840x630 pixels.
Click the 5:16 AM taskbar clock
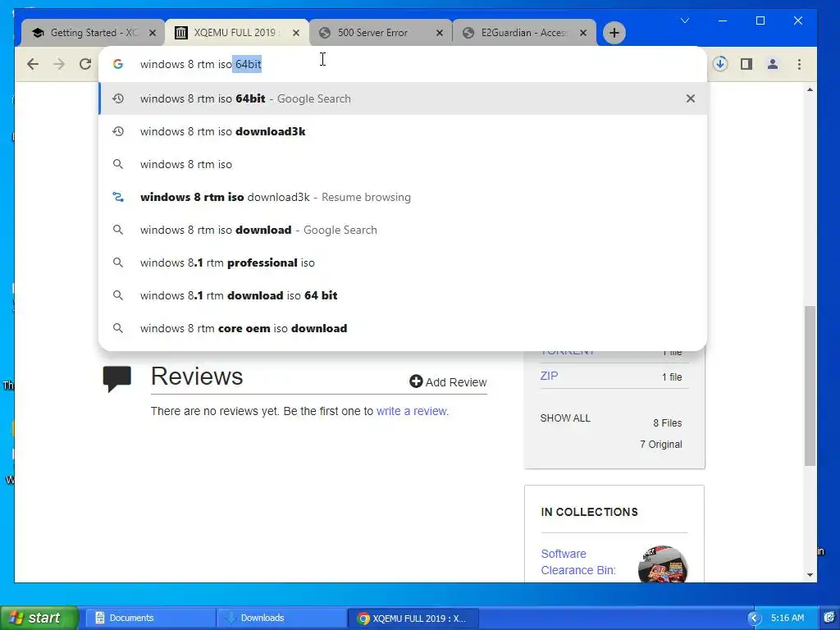coord(787,618)
